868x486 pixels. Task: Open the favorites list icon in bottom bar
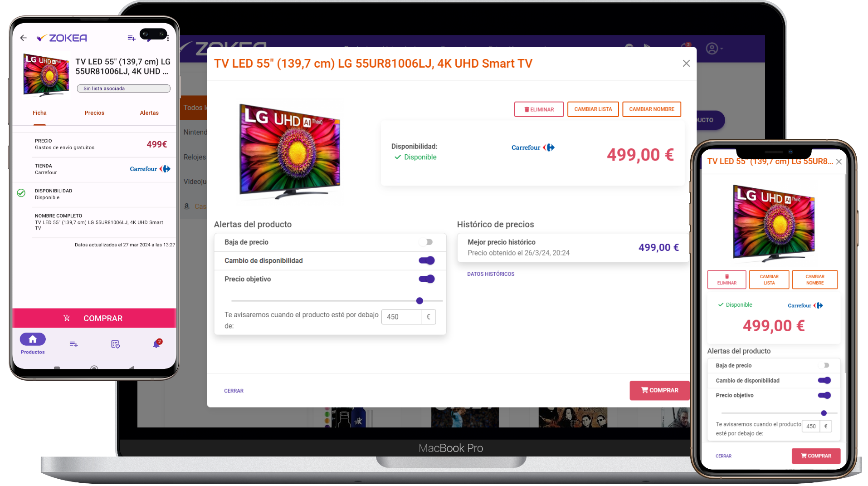pyautogui.click(x=115, y=344)
